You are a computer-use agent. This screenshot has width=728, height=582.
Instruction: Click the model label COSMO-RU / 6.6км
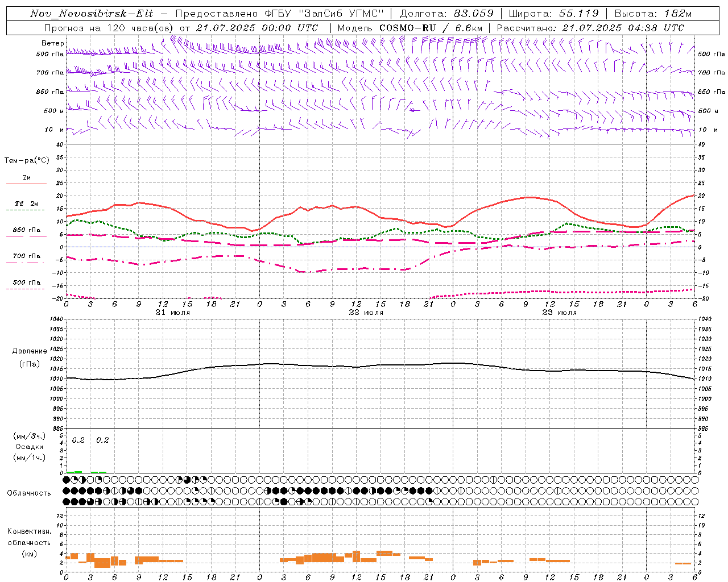click(x=431, y=28)
